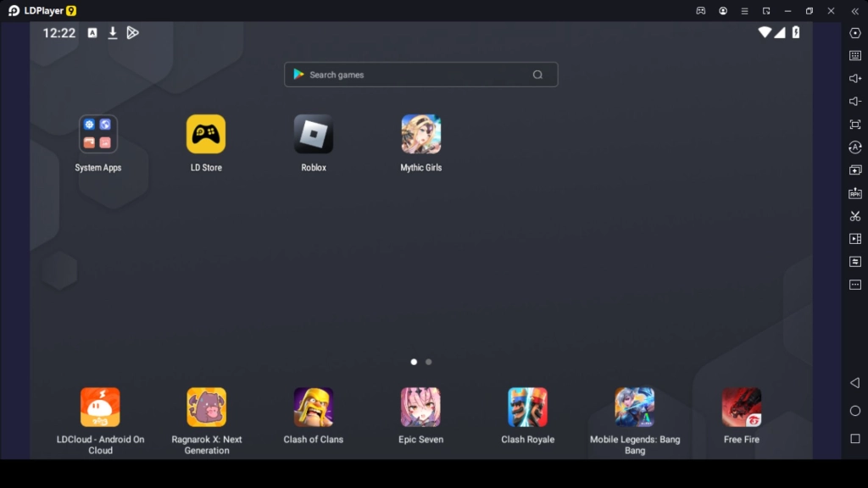Click the Google Play logo in search bar

pyautogui.click(x=298, y=75)
